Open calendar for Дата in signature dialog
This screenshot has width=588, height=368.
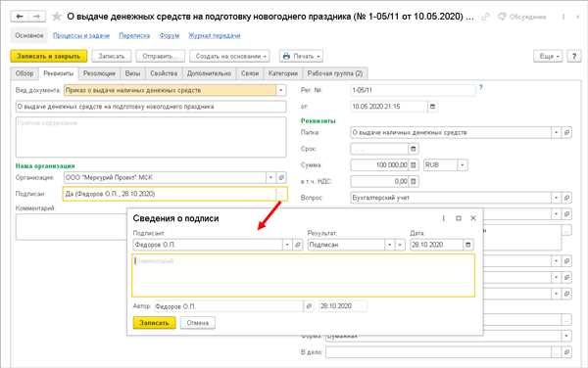point(468,245)
